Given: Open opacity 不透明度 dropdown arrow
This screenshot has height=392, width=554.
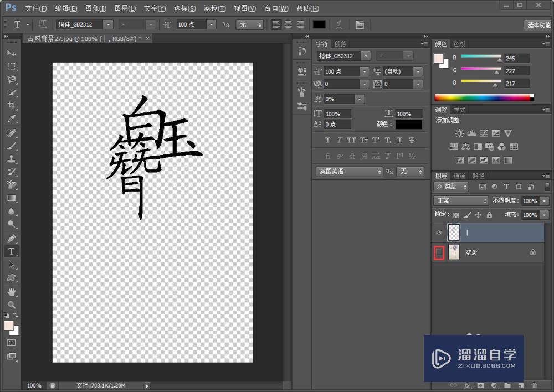Looking at the screenshot, I should pos(545,200).
